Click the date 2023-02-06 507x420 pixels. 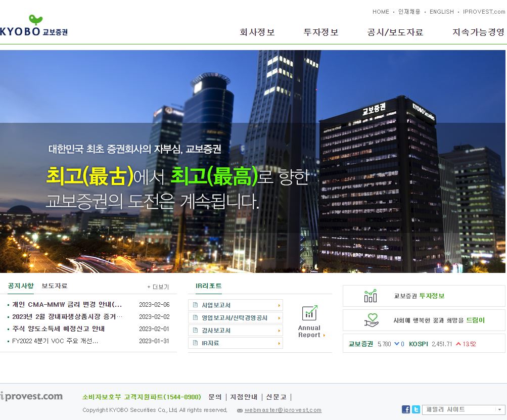(154, 305)
